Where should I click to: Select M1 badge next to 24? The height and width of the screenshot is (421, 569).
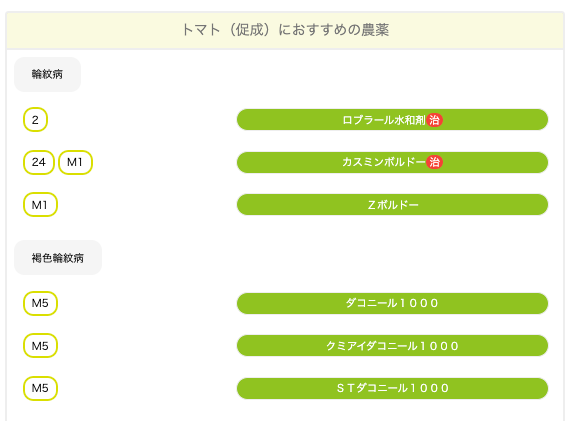pos(75,162)
